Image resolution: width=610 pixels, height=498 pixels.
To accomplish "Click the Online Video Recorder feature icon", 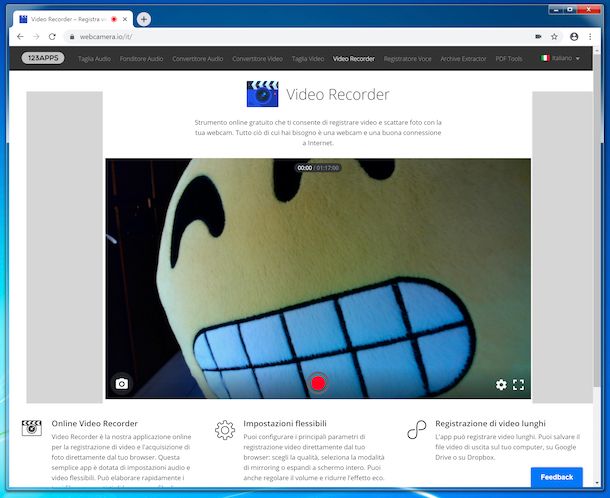I will (32, 428).
